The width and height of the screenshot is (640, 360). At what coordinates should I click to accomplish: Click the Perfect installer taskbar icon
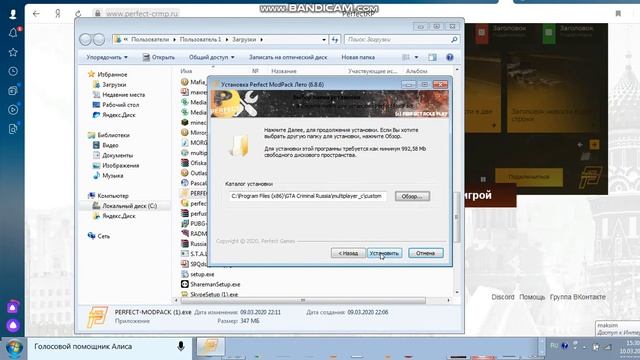(x=210, y=347)
